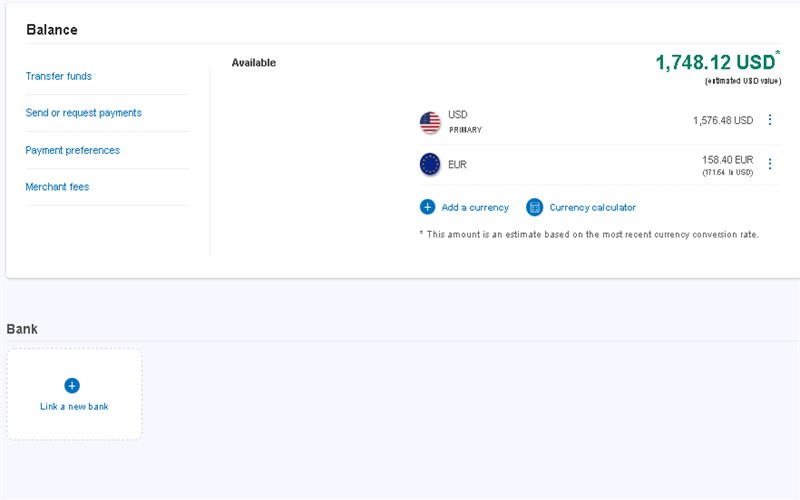Click the plus icon in the bank card
800x500 pixels.
click(72, 386)
